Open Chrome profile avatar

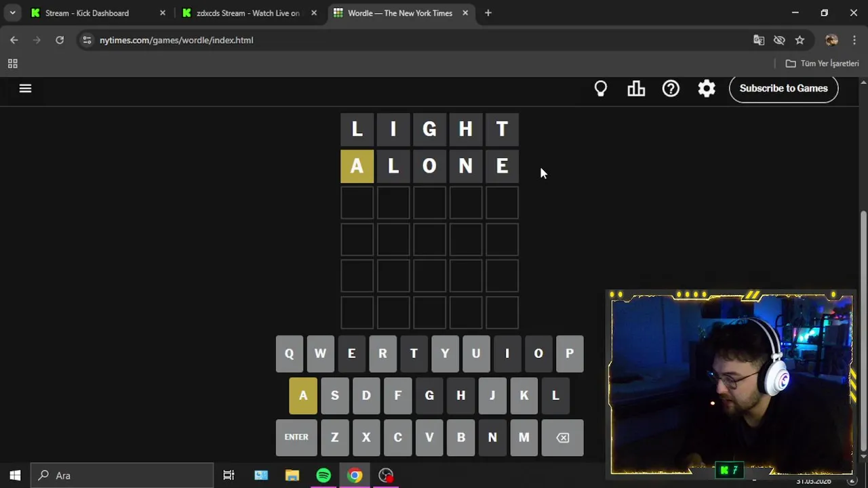coord(831,40)
